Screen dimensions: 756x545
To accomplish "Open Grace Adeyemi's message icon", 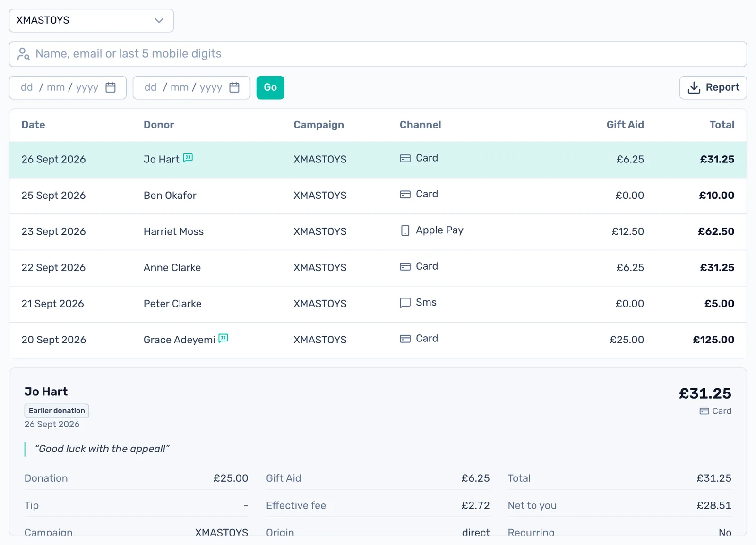I will 223,338.
